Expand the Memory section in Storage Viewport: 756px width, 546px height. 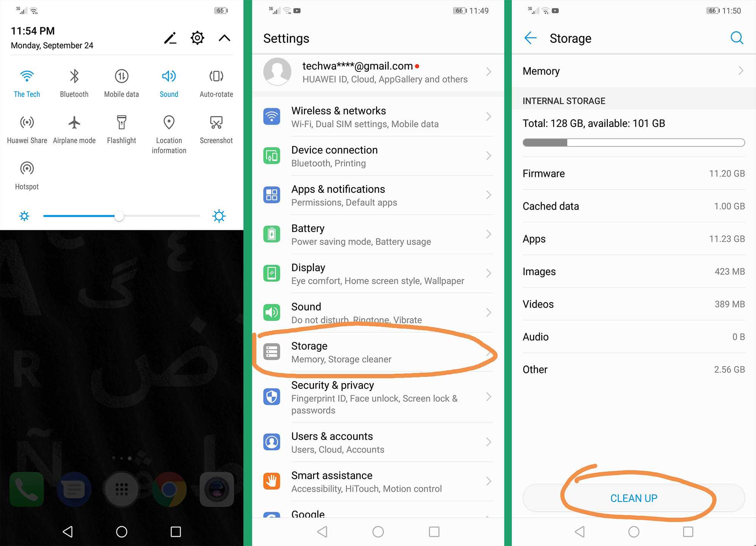(631, 70)
